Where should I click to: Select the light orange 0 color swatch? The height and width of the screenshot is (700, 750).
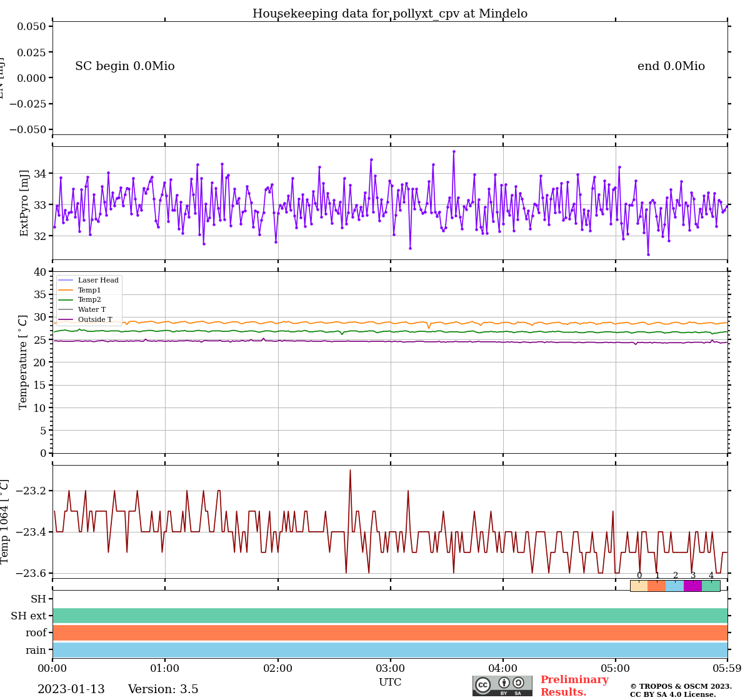click(x=639, y=586)
